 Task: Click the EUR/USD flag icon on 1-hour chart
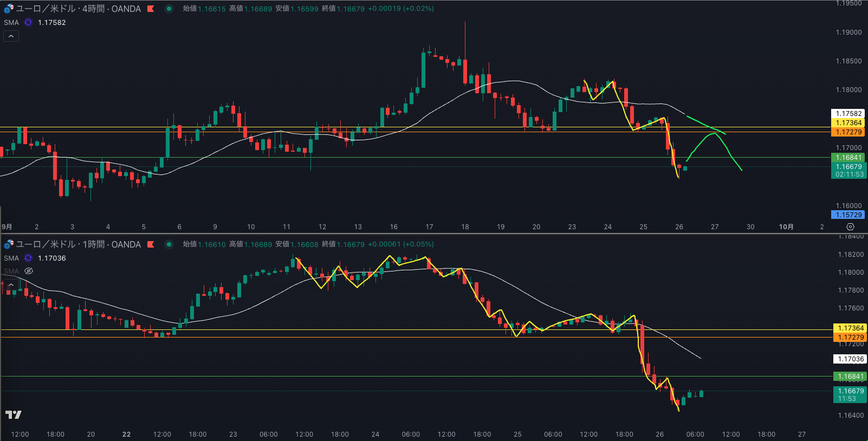[x=9, y=244]
